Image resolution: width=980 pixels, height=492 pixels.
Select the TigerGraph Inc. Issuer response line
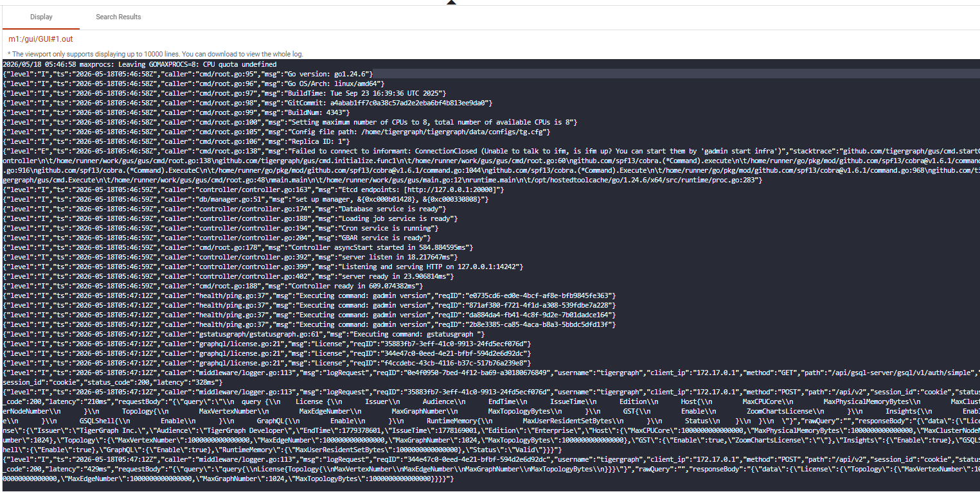[x=491, y=431]
